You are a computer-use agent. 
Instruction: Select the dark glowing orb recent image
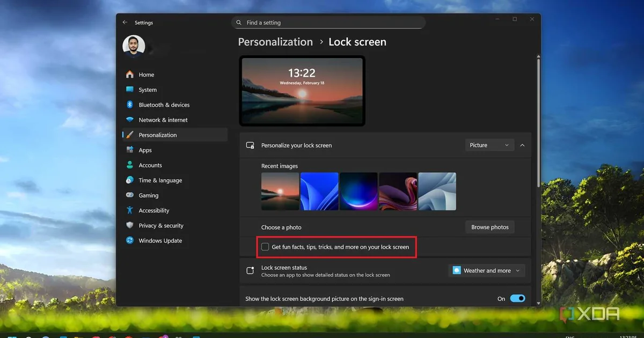click(358, 192)
